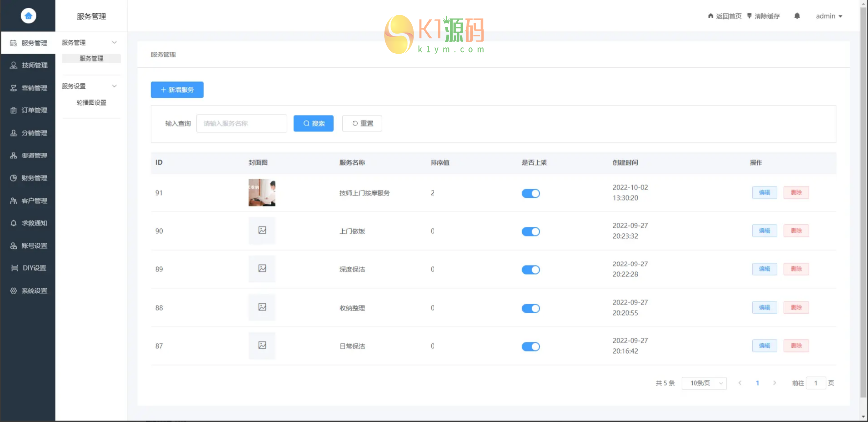The image size is (868, 422).
Task: Edit the 收纳整理 row
Action: click(764, 308)
